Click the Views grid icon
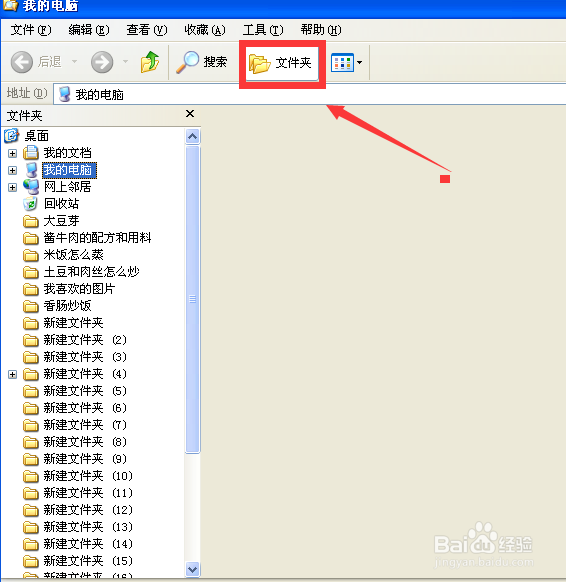This screenshot has width=566, height=582. click(342, 62)
